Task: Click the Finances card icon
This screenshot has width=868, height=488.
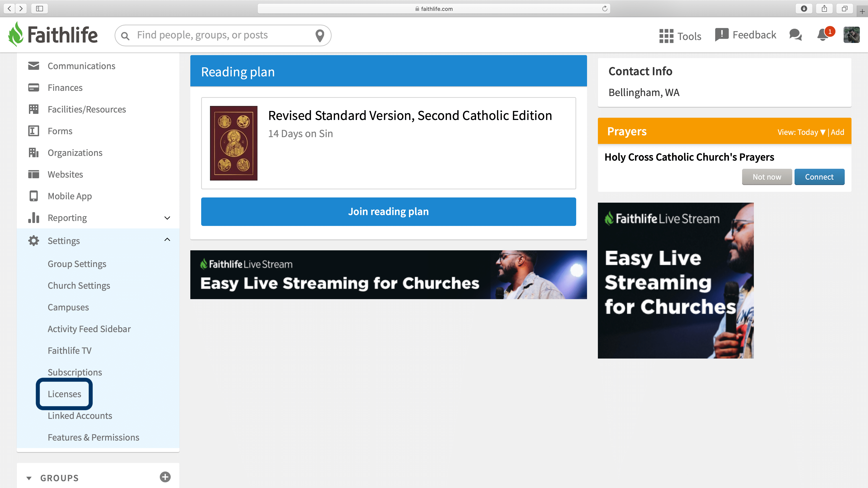Action: tap(33, 88)
